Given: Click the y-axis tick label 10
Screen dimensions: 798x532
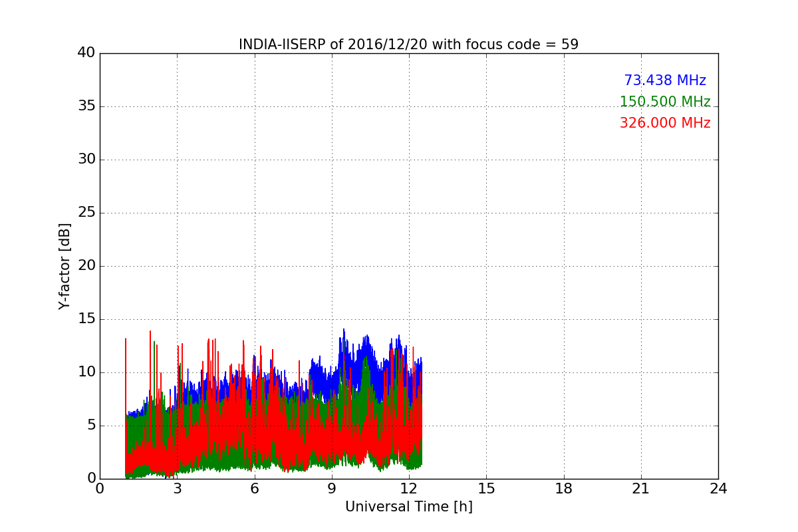Looking at the screenshot, I should click(86, 372).
